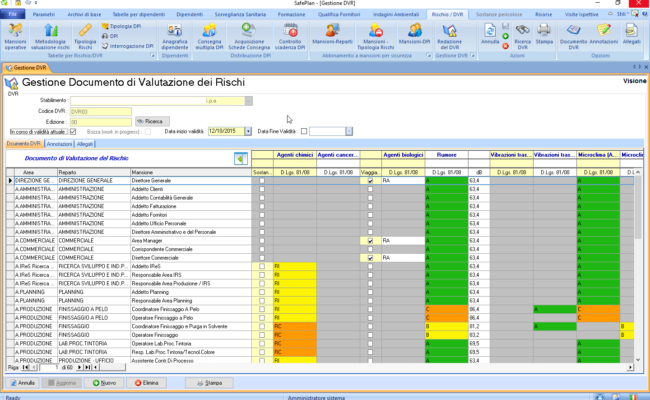Viewport: 650px width, 400px height.
Task: Go to next record in navigator
Action: pos(79,367)
